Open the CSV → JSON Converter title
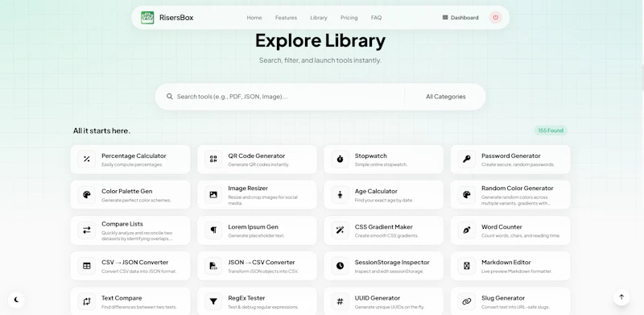Image resolution: width=644 pixels, height=315 pixels. pyautogui.click(x=135, y=263)
